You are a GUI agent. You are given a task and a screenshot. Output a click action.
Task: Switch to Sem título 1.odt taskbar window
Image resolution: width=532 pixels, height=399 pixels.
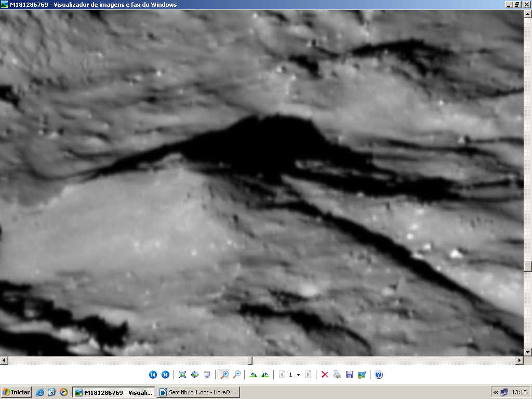coord(198,392)
